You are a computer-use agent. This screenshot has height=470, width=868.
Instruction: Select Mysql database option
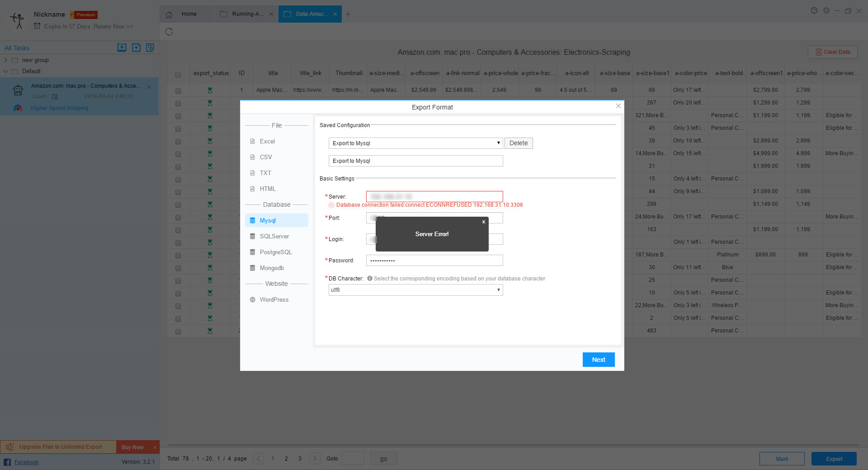[277, 220]
